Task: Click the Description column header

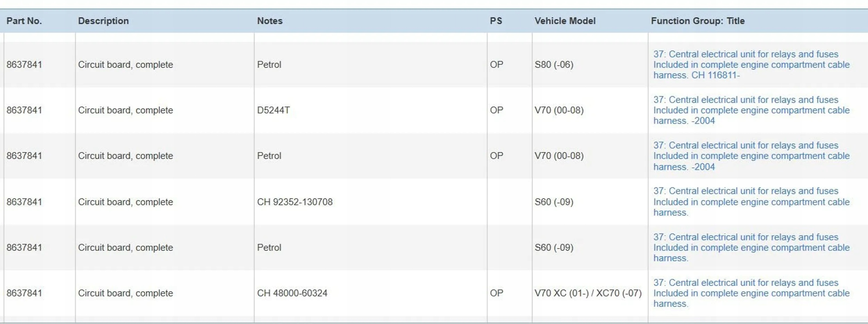Action: 103,21
